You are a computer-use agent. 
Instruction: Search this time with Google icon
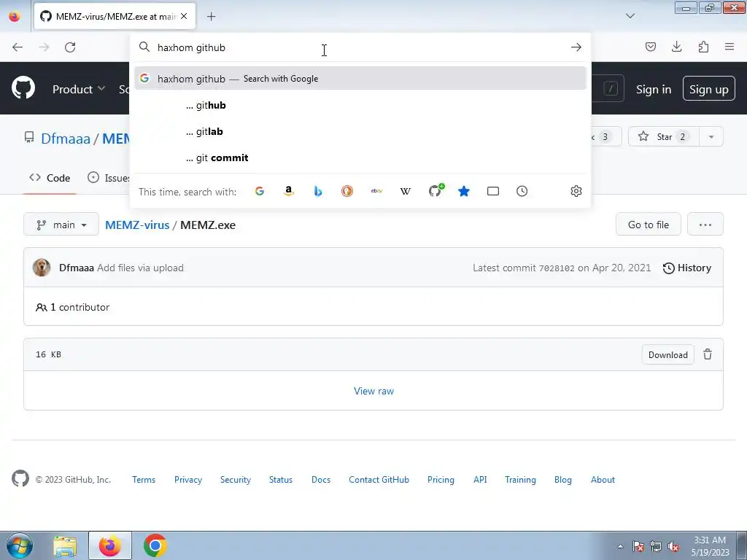[x=260, y=191]
